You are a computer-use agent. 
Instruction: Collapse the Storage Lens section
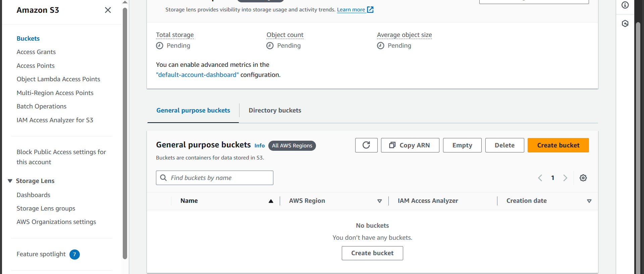[10, 181]
